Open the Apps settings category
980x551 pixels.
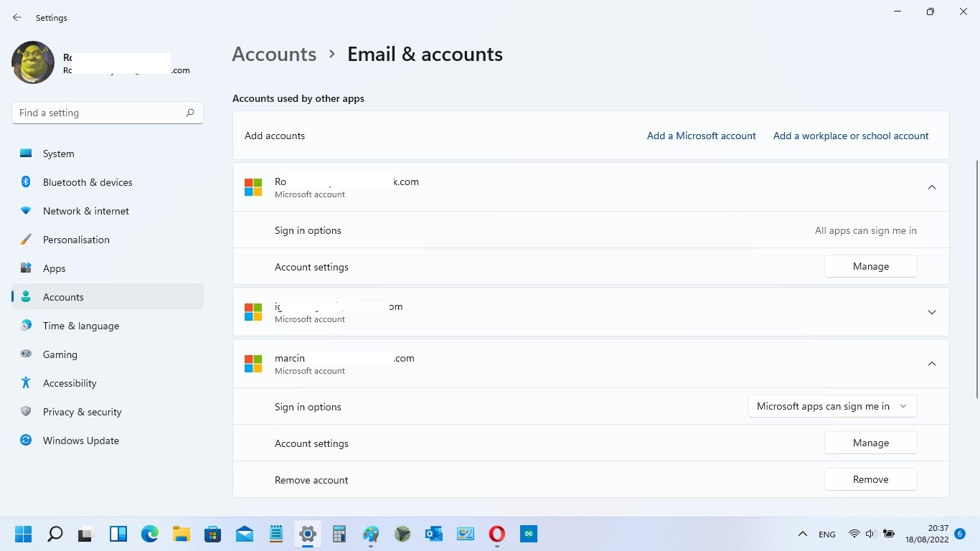(x=108, y=268)
